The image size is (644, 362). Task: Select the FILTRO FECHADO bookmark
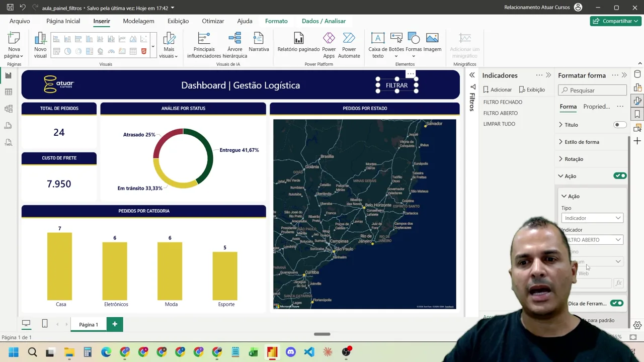click(503, 102)
